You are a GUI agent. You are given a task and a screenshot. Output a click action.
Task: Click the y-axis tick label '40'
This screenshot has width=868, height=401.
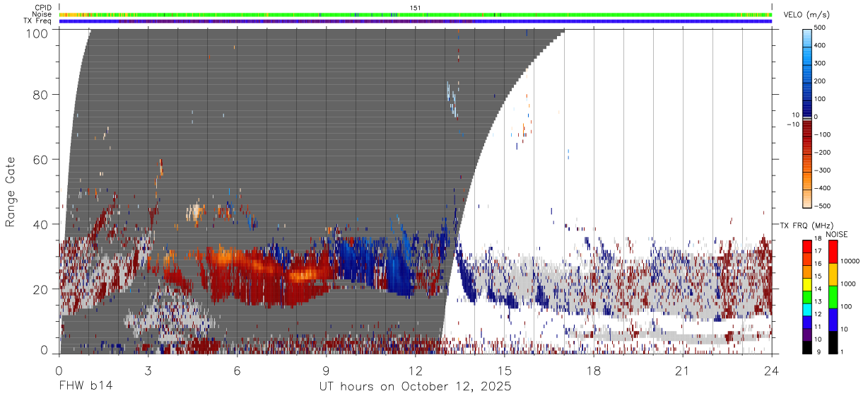(x=41, y=224)
